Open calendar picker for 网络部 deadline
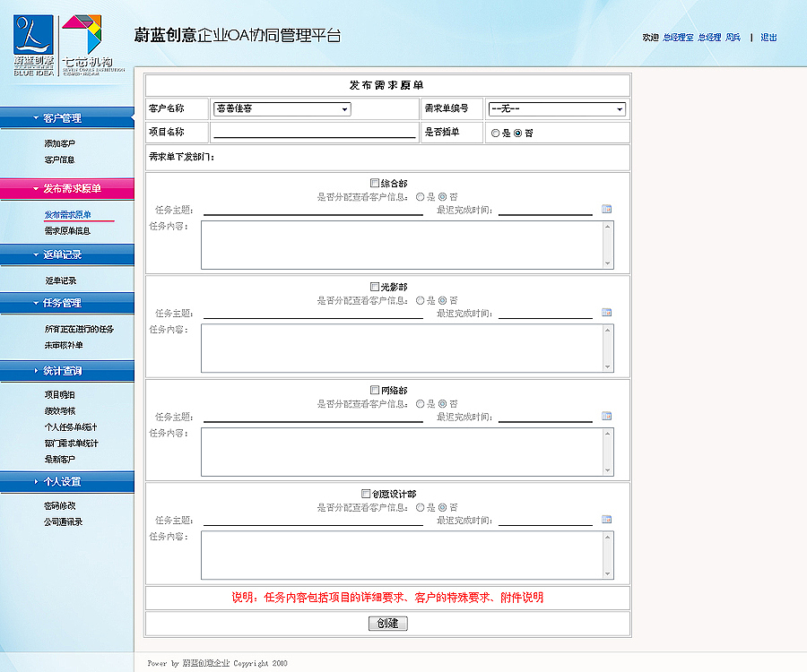Image resolution: width=807 pixels, height=672 pixels. [x=606, y=416]
